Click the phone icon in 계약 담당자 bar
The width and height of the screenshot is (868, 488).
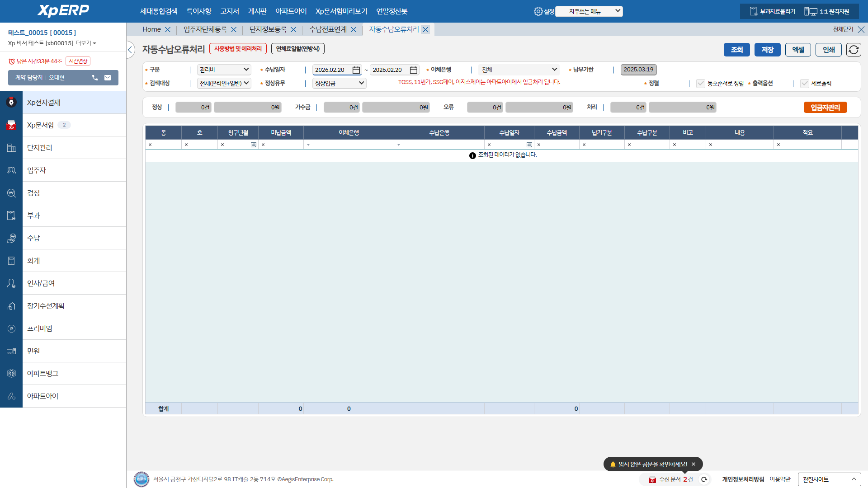(95, 78)
